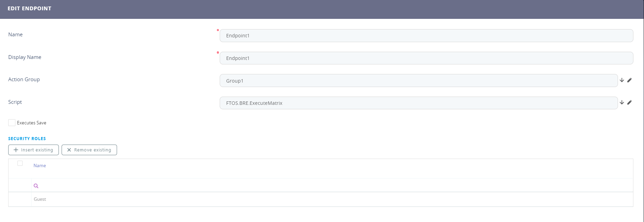Image resolution: width=644 pixels, height=222 pixels.
Task: Sort roles by Name column header
Action: pyautogui.click(x=40, y=166)
